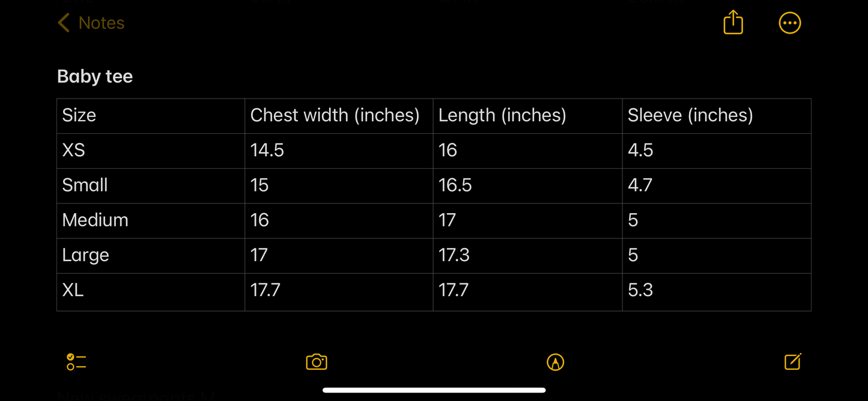
Task: Select the markup pen icon
Action: pyautogui.click(x=555, y=362)
